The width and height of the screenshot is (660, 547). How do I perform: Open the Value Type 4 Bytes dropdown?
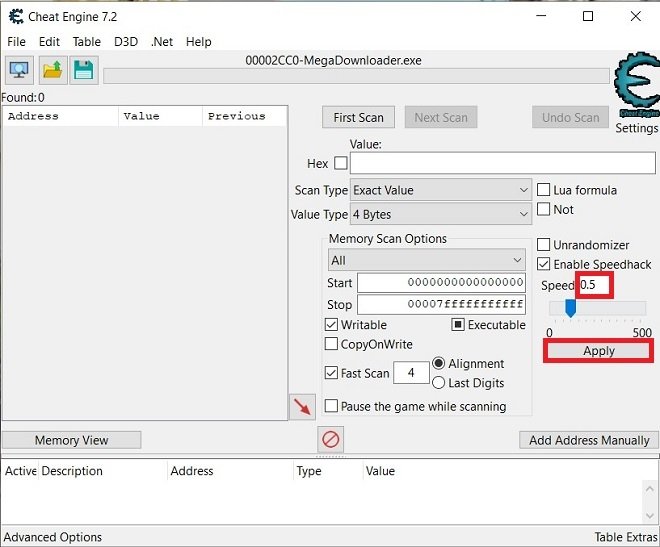pos(441,214)
